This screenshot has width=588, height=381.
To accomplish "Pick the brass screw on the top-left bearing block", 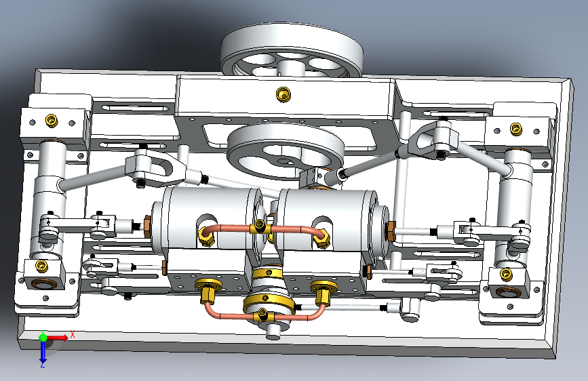I will (52, 120).
